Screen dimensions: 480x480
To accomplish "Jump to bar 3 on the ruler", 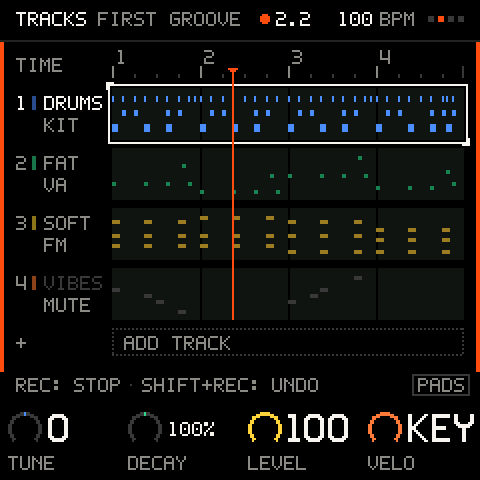I will click(297, 57).
